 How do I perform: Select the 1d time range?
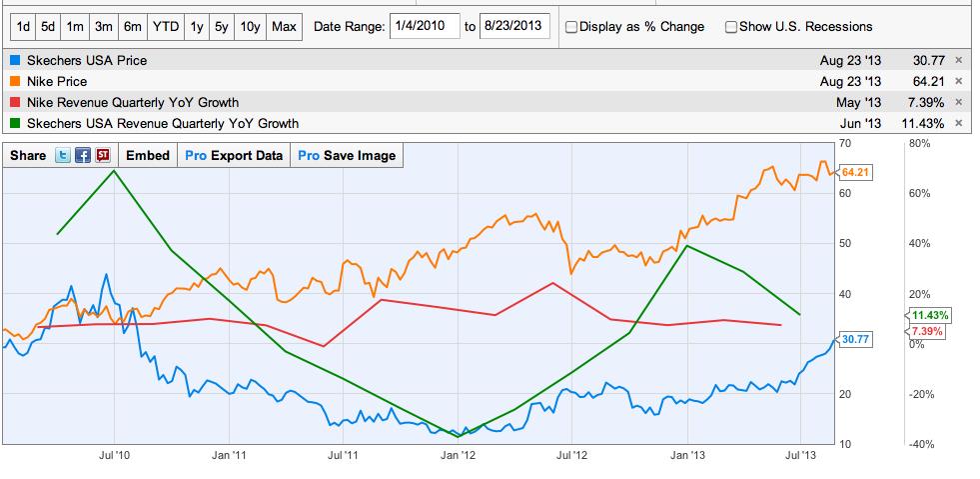point(23,27)
